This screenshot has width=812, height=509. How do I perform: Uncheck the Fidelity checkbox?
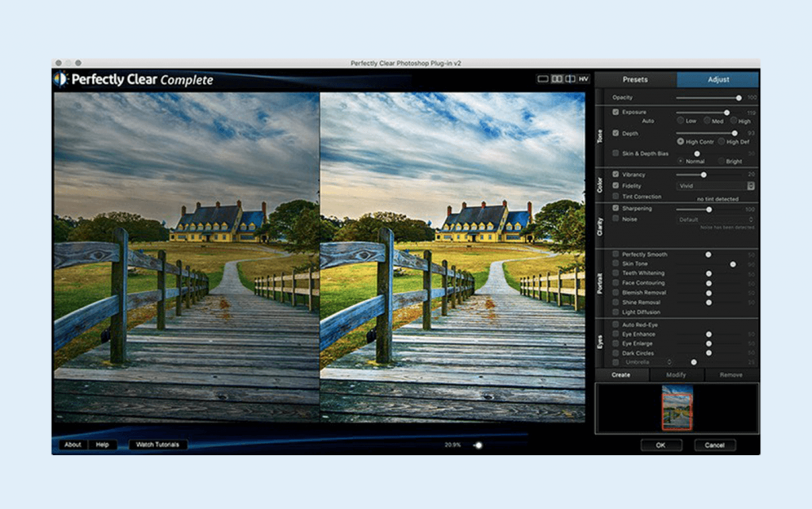615,186
